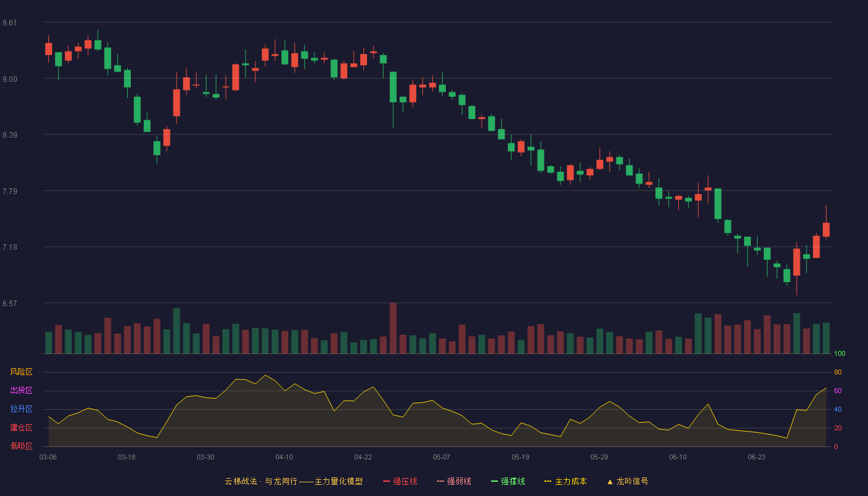Image resolution: width=868 pixels, height=496 pixels.
Task: Click the 100 indicator axis label
Action: point(839,354)
